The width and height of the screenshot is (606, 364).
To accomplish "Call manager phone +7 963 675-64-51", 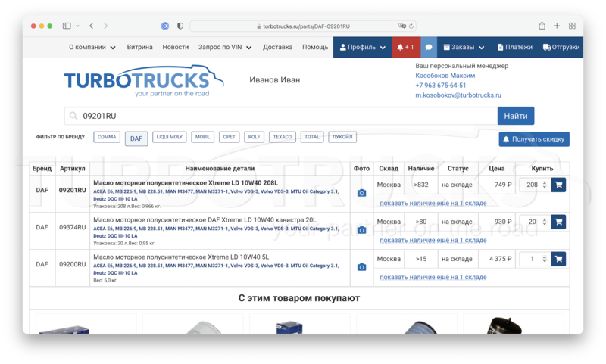I will point(441,86).
